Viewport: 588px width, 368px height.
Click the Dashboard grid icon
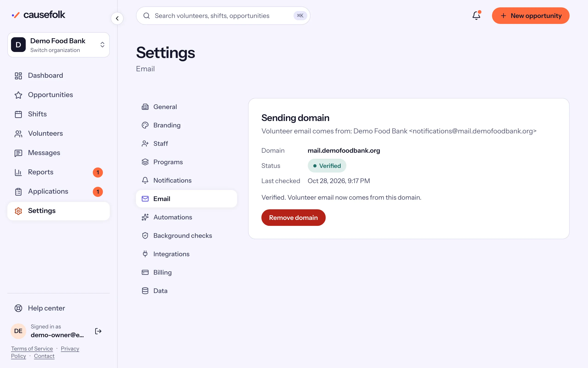(18, 76)
